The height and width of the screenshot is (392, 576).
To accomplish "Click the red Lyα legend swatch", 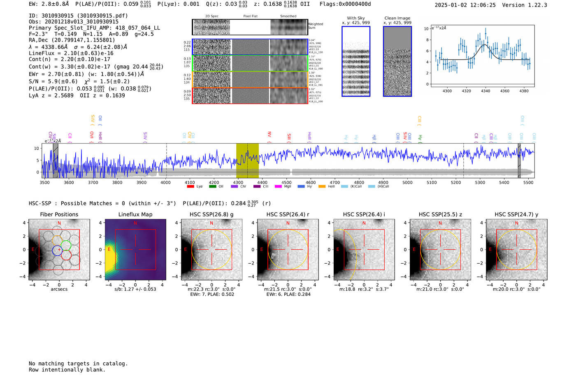I will tap(190, 186).
